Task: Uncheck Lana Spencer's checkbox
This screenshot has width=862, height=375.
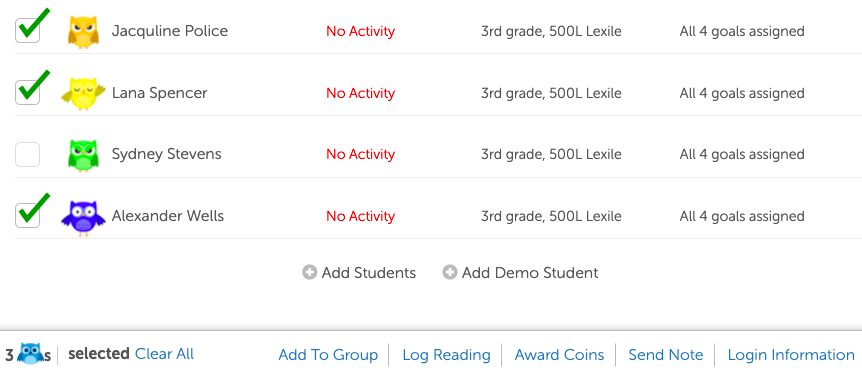Action: point(27,92)
